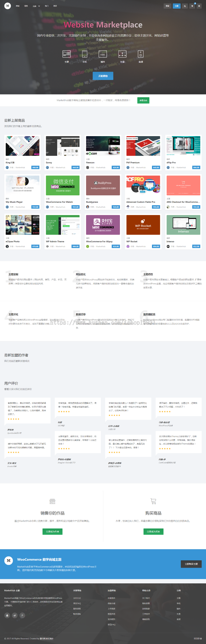Click the author avatar on the Buddypress card

(x=87, y=207)
